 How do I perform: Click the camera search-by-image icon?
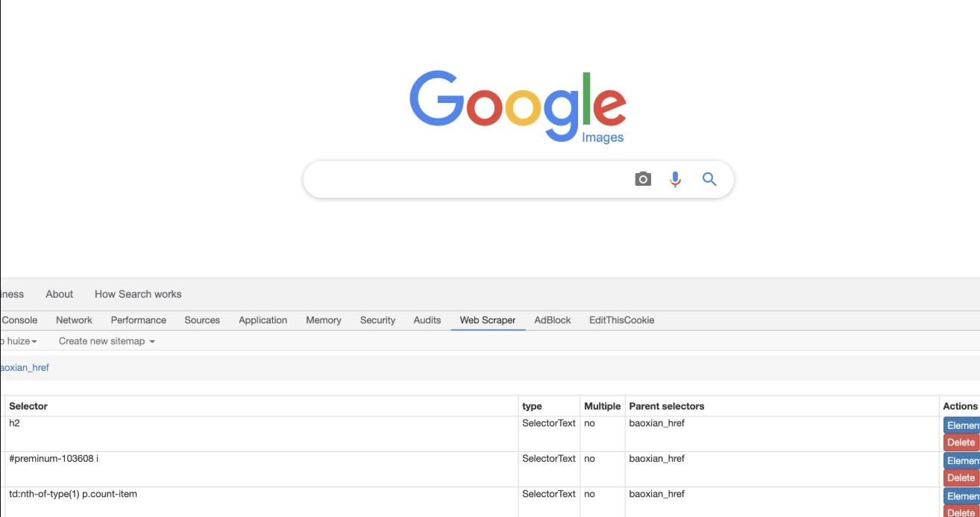pyautogui.click(x=643, y=179)
